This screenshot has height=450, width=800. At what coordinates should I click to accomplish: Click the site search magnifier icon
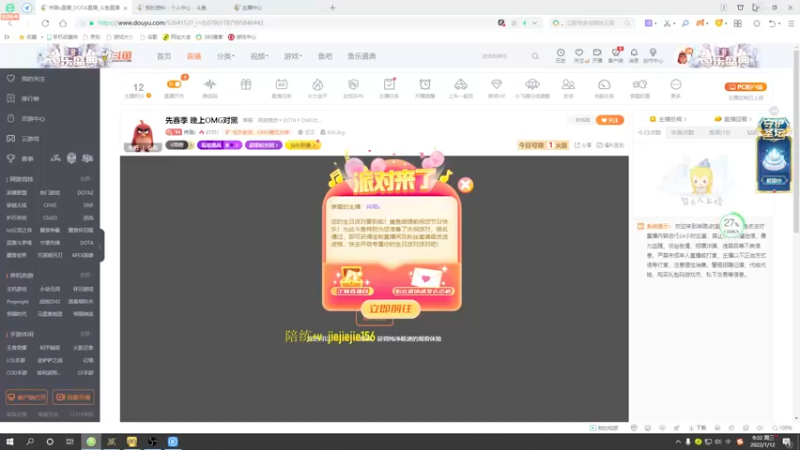(x=535, y=56)
